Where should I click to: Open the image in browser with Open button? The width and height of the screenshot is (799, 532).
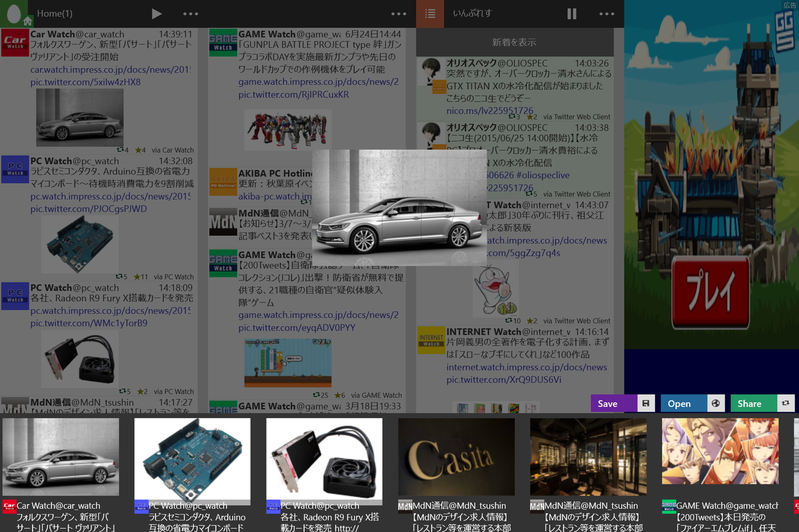click(x=692, y=404)
